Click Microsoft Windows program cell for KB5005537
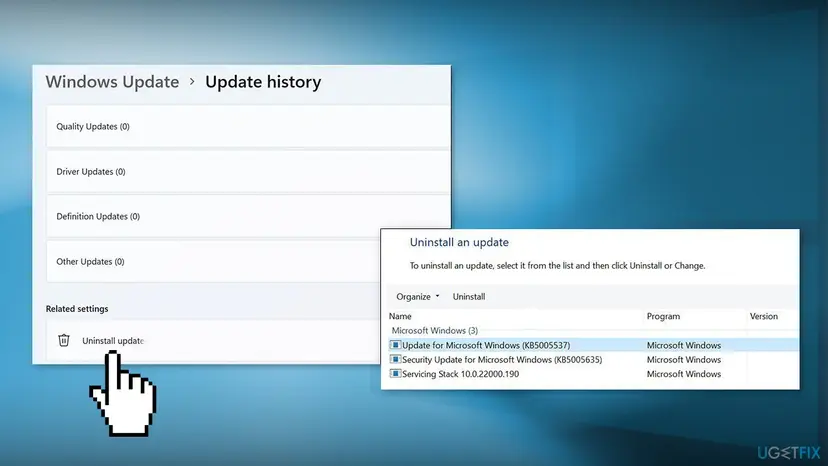 [684, 345]
